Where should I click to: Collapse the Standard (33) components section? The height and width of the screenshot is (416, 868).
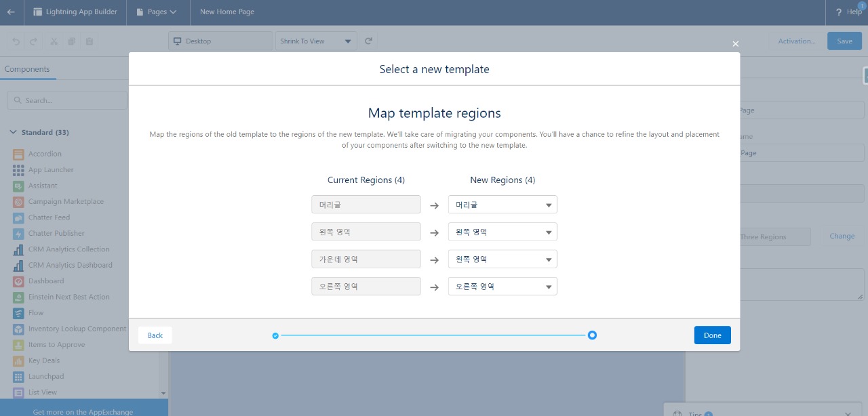(14, 132)
